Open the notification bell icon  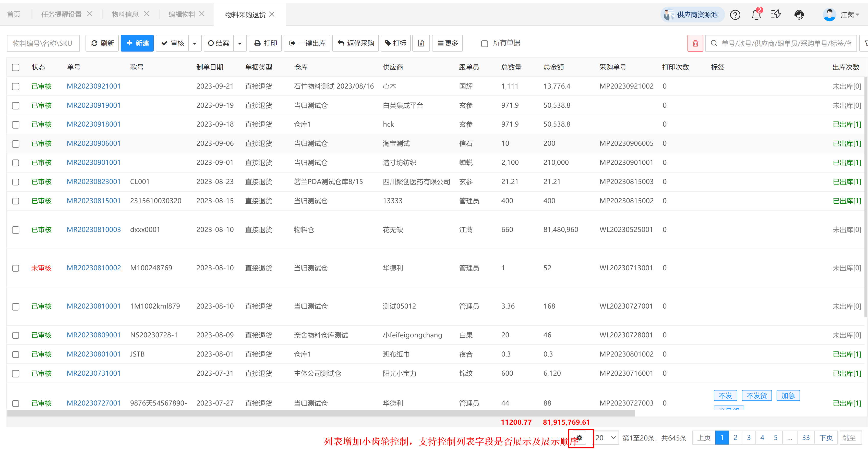click(756, 15)
